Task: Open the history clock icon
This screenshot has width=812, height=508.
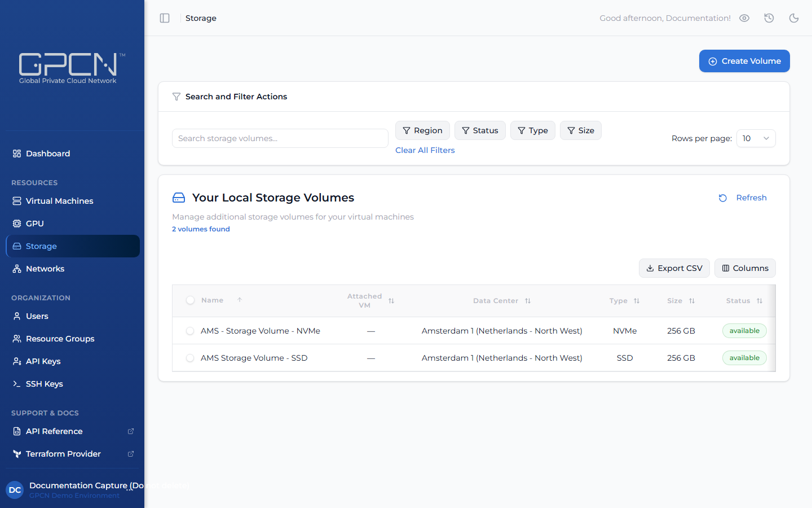Action: pyautogui.click(x=769, y=18)
